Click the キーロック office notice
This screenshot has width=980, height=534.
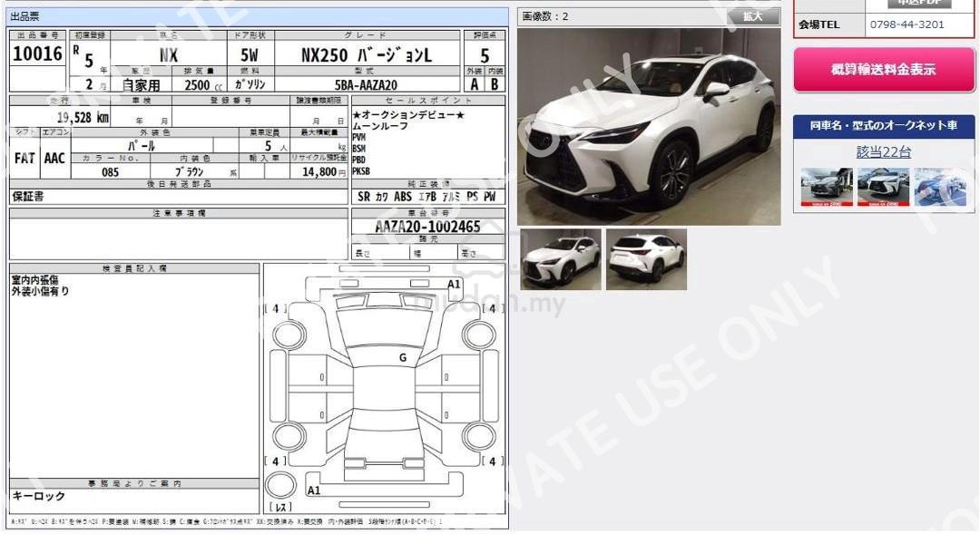click(39, 496)
